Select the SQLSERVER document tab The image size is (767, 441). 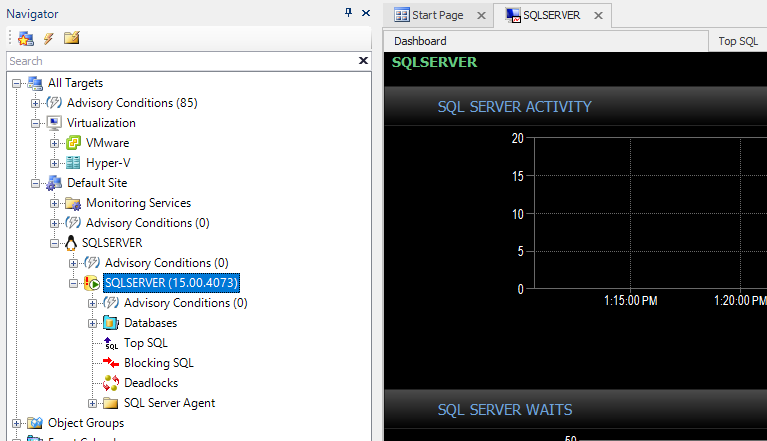tap(551, 15)
